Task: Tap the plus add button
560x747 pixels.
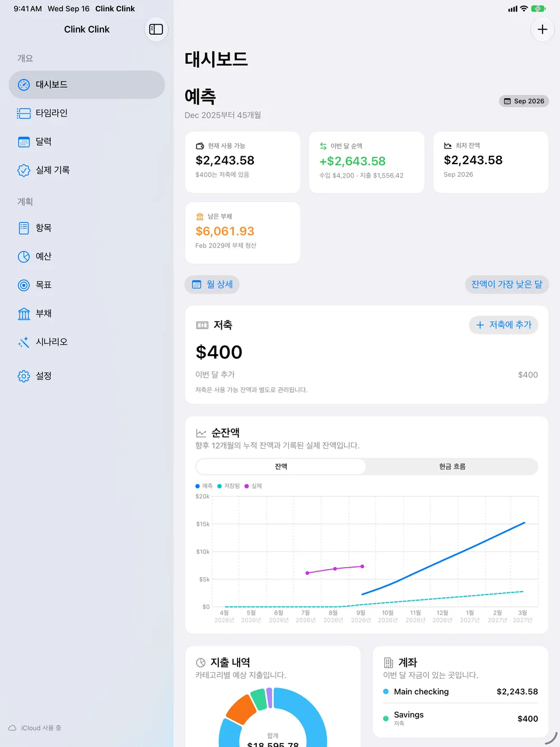Action: click(542, 29)
